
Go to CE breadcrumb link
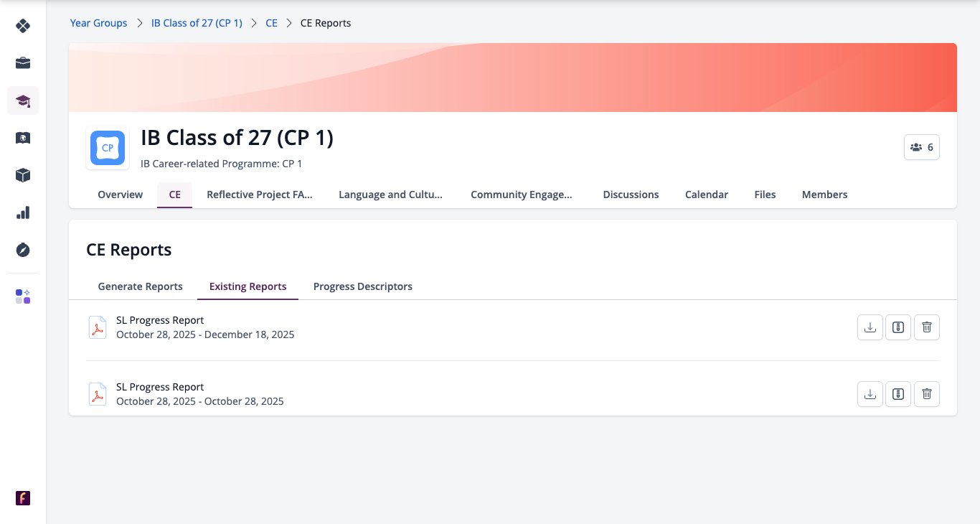coord(271,23)
